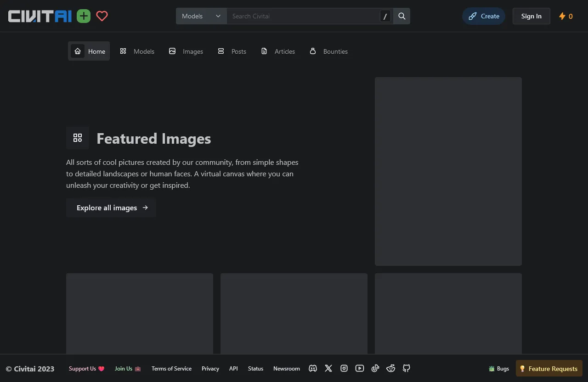Click the Featured Images grid icon

pos(78,138)
